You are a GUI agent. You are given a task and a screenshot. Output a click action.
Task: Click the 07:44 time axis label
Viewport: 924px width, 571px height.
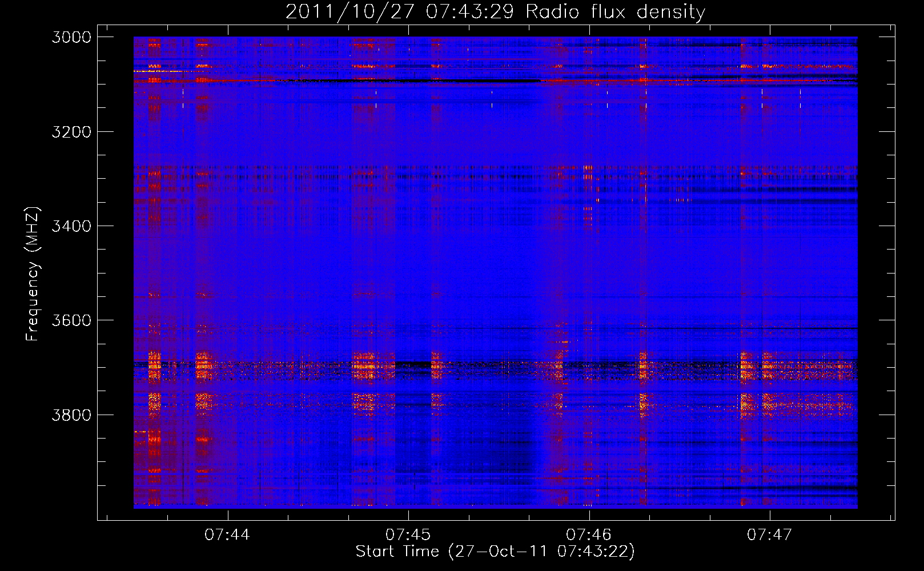(x=227, y=534)
